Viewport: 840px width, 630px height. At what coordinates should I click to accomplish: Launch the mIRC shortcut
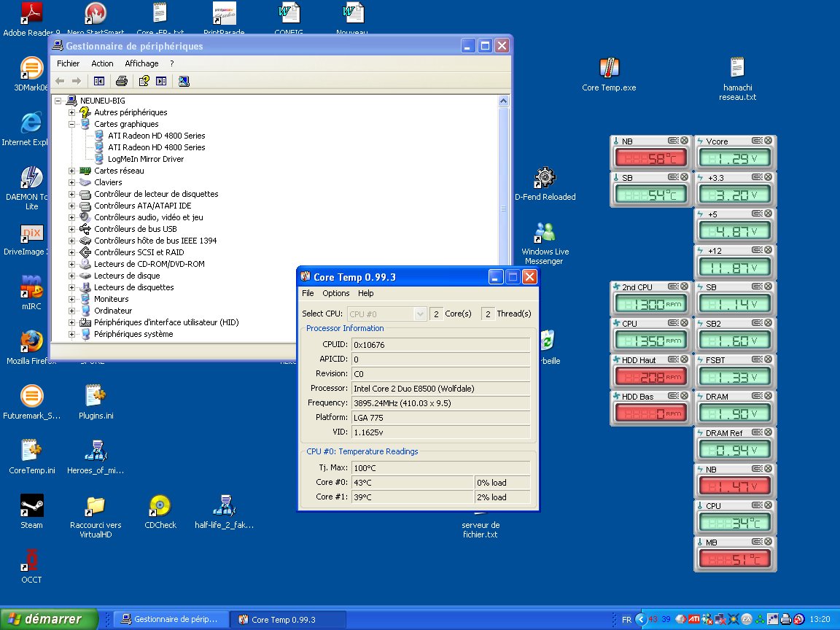31,292
